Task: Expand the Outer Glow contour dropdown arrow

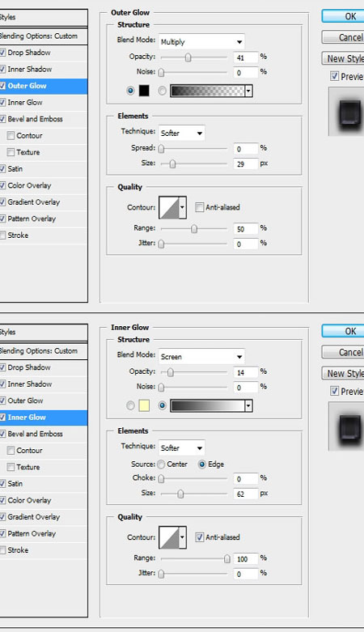Action: [x=183, y=208]
